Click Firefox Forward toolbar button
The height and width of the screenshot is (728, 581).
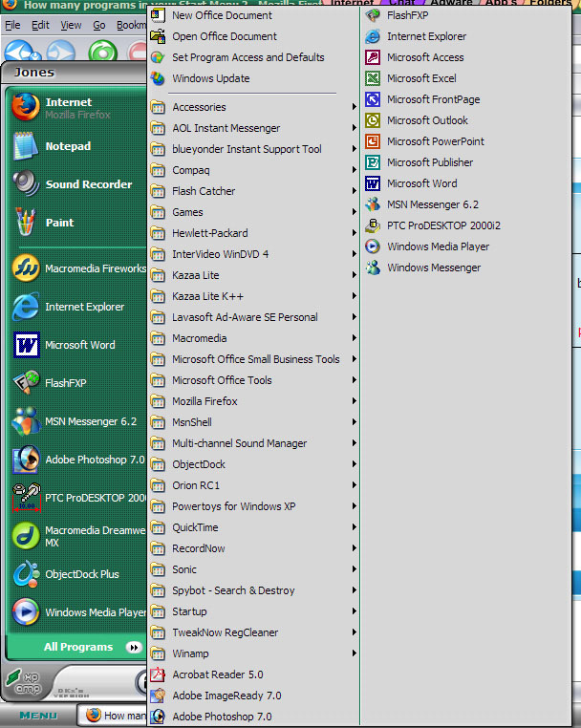tap(61, 50)
